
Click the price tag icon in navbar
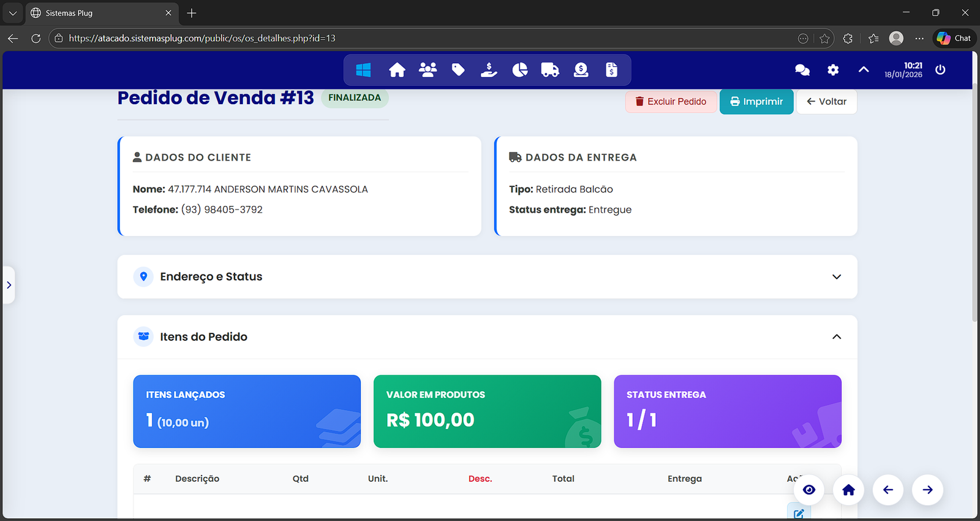[x=458, y=70]
